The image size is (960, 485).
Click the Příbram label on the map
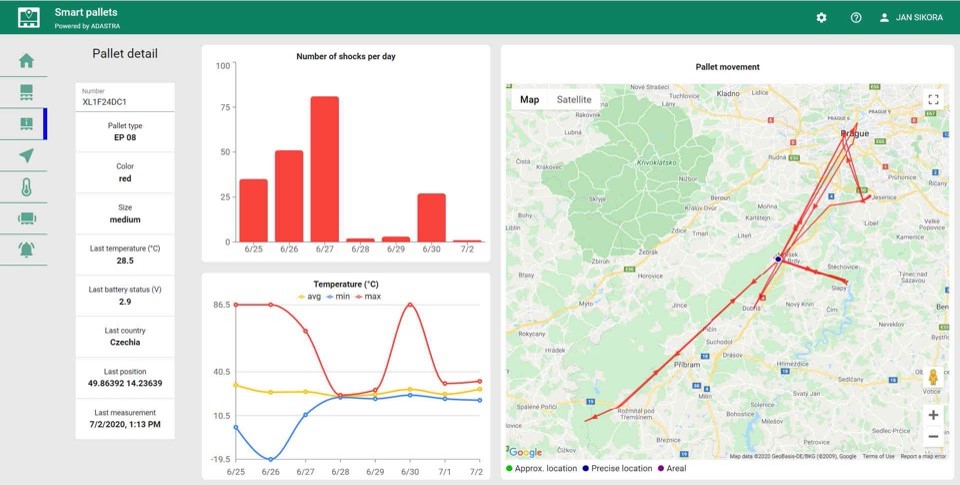[686, 365]
